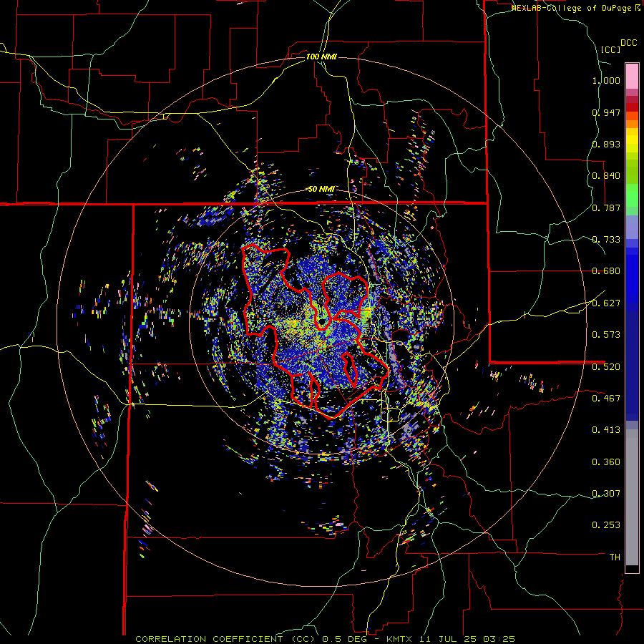The width and height of the screenshot is (644, 644).
Task: Click the 100 NMI range ring label
Action: [321, 57]
